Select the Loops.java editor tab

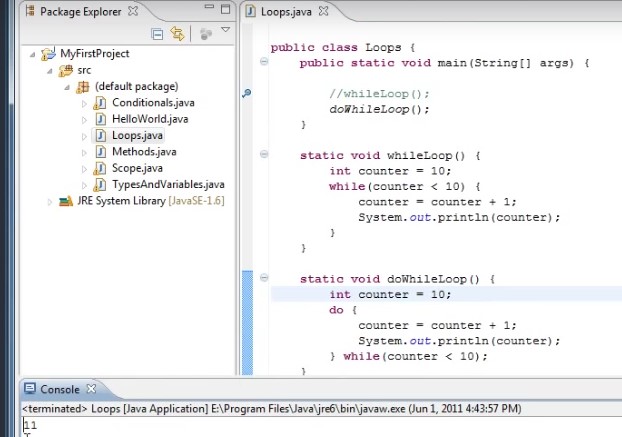point(286,12)
